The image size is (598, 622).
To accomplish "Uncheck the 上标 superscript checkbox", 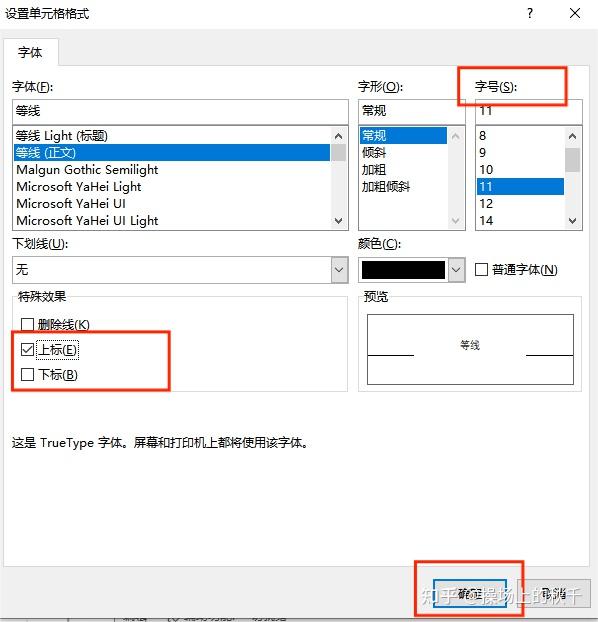I will click(27, 349).
